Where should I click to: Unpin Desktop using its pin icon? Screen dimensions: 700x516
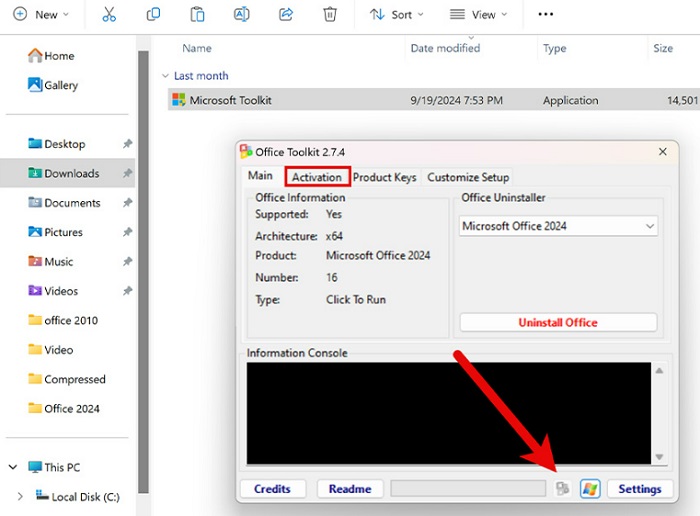coord(128,144)
